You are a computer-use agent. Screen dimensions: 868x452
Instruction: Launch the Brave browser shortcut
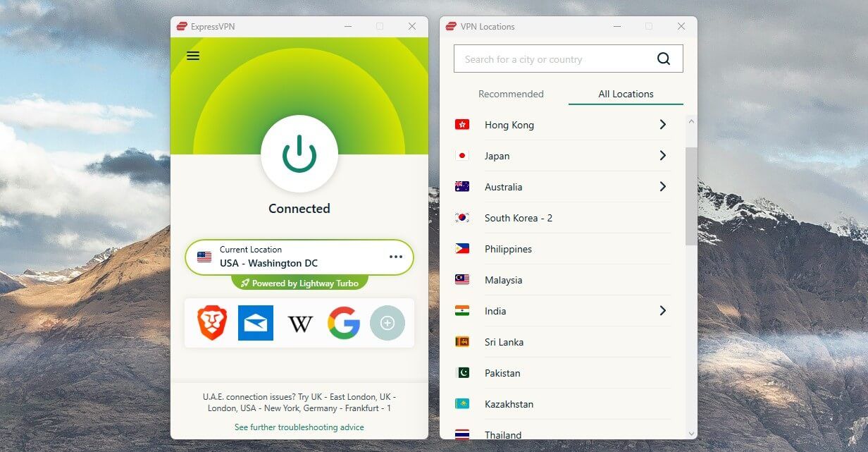(x=212, y=323)
